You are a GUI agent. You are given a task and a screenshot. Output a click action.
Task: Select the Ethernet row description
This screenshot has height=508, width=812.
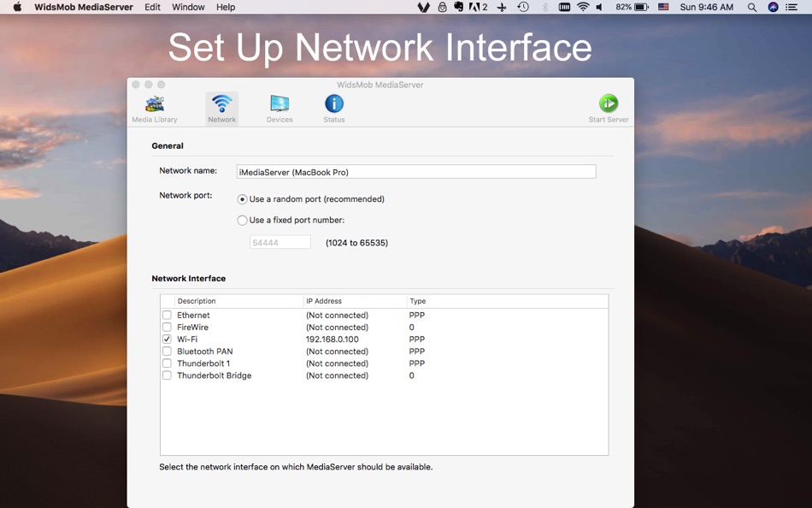(x=193, y=316)
